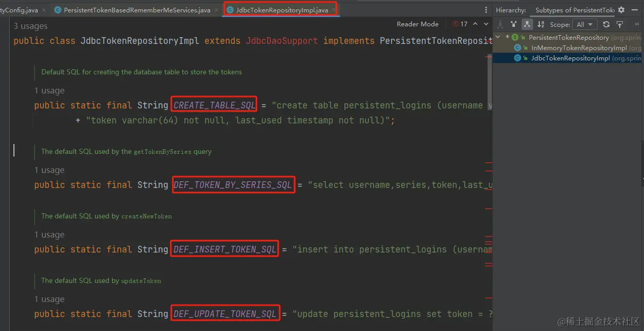Open the Subtypes of PersistentToken hierarchy tab

575,10
